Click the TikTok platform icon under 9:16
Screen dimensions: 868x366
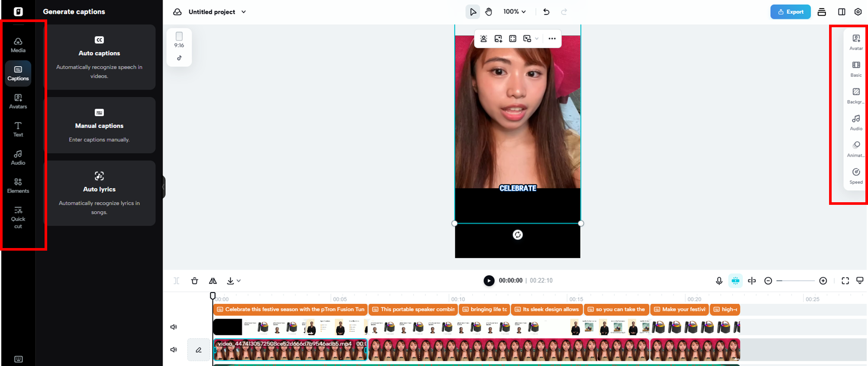pyautogui.click(x=179, y=58)
